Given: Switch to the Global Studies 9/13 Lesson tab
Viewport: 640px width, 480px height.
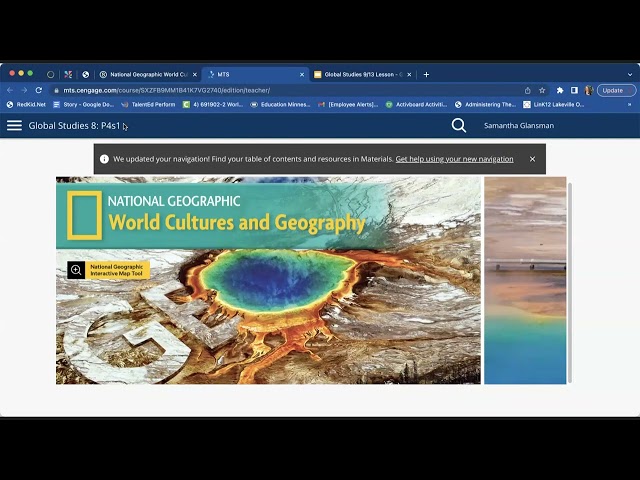Looking at the screenshot, I should (x=363, y=75).
